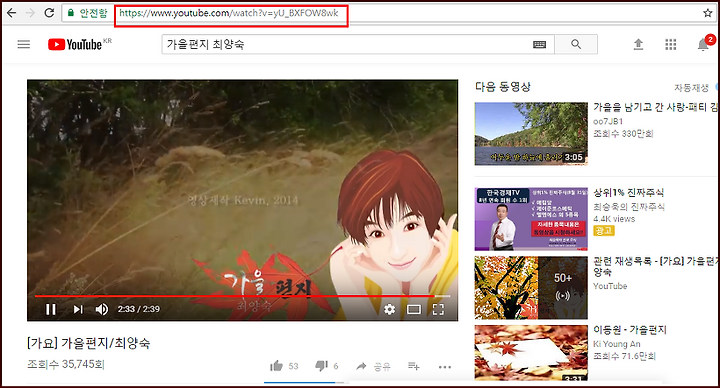This screenshot has height=388, width=720.
Task: Open the YouTube apps grid icon
Action: point(670,45)
